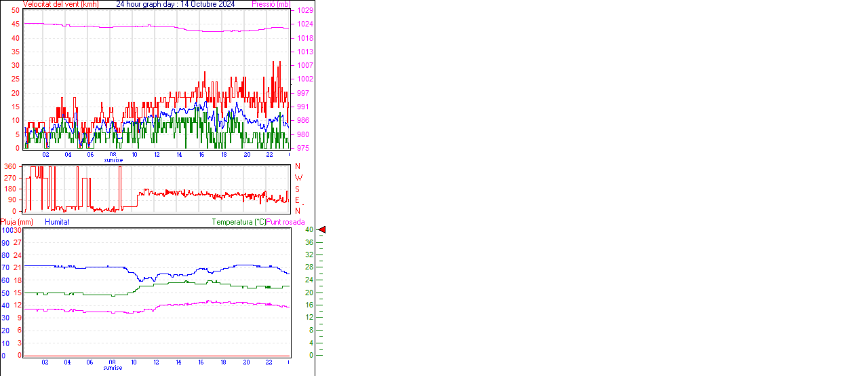Click the "Velocitat del vent (kmh)" label
This screenshot has height=376, width=868.
click(x=60, y=4)
